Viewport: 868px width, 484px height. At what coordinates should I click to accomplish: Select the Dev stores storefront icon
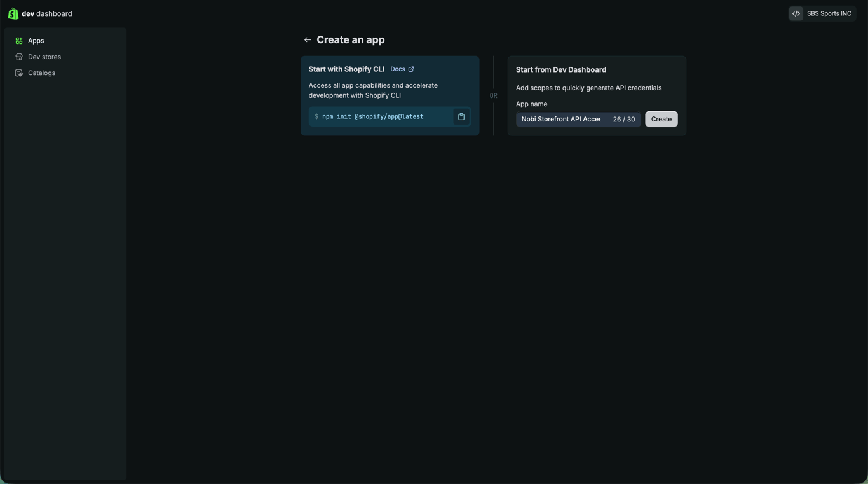tap(19, 57)
